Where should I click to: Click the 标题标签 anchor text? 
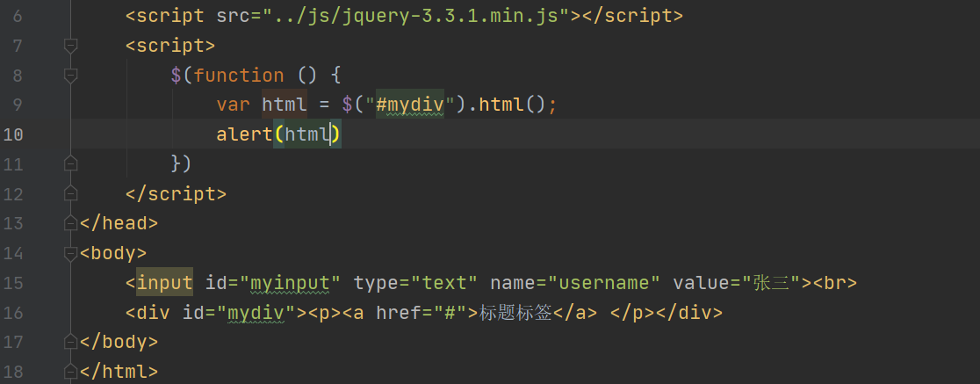[x=515, y=313]
